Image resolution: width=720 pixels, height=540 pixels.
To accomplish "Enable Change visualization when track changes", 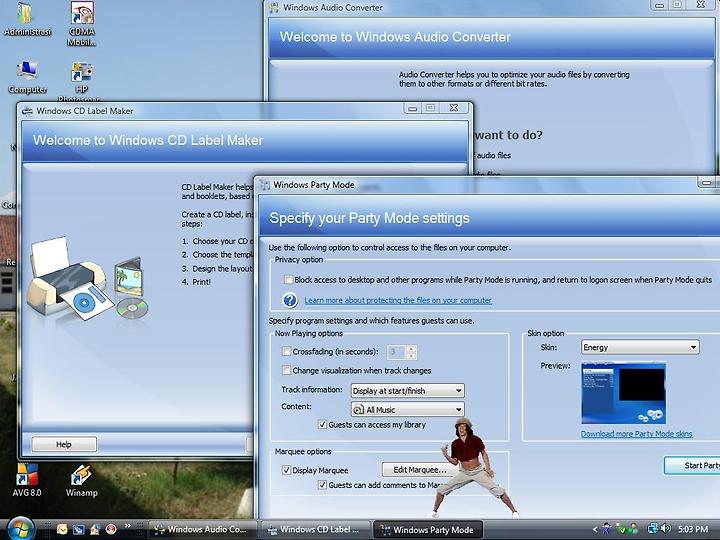I will (286, 370).
